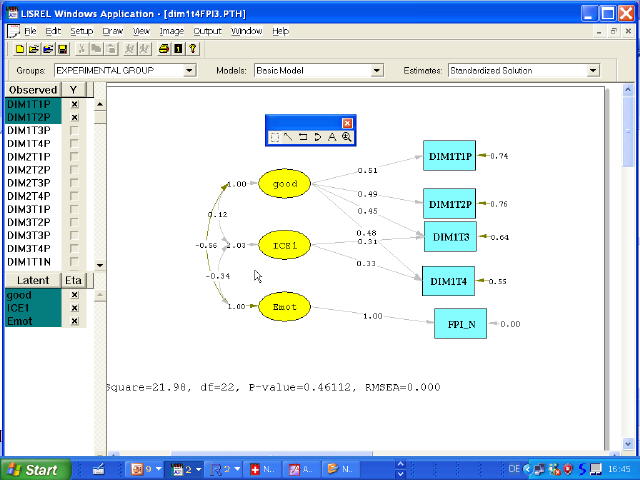Open the Output menu
This screenshot has height=480, width=640.
coord(207,31)
